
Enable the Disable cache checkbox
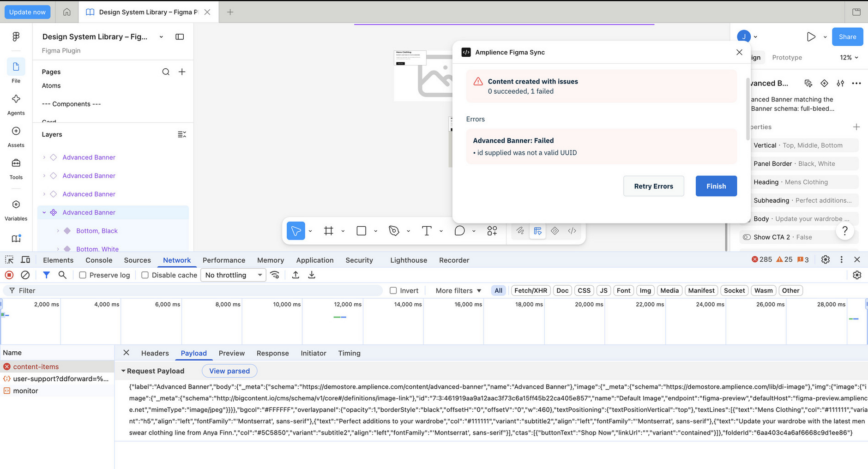[x=145, y=275]
